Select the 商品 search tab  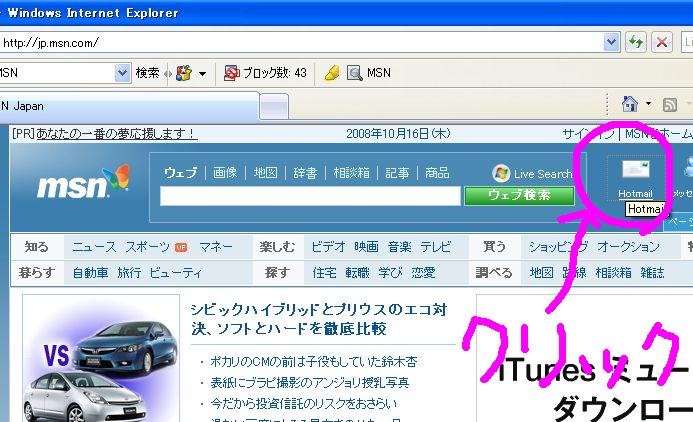437,172
